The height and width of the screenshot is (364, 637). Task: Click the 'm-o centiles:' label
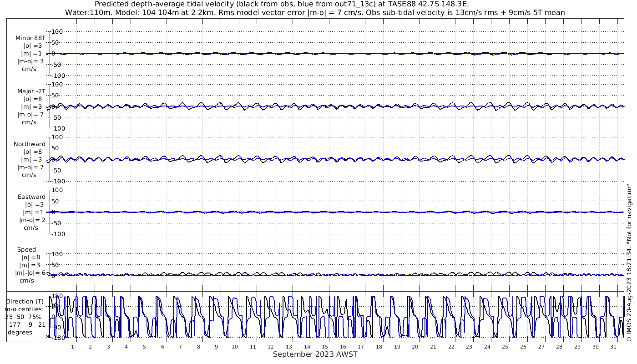(25, 309)
